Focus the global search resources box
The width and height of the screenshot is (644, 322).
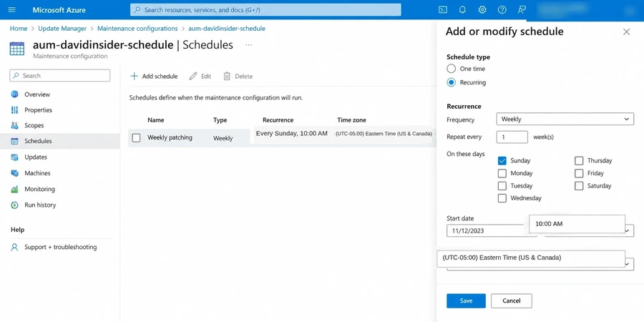tap(265, 10)
